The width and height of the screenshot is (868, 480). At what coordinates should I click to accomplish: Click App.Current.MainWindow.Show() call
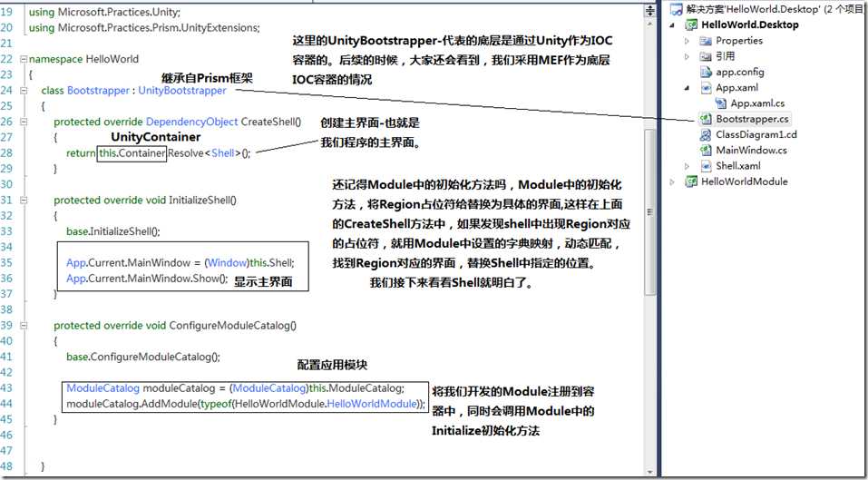pyautogui.click(x=147, y=279)
